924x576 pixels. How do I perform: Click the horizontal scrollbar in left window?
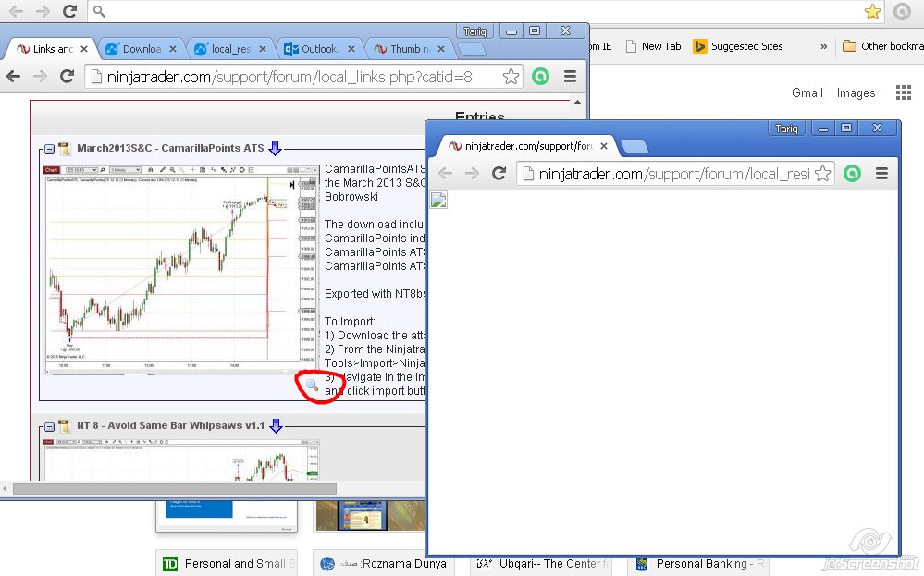click(175, 488)
